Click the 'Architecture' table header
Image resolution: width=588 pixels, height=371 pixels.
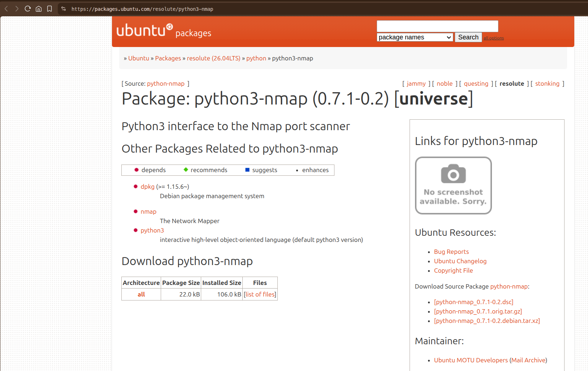tap(141, 283)
